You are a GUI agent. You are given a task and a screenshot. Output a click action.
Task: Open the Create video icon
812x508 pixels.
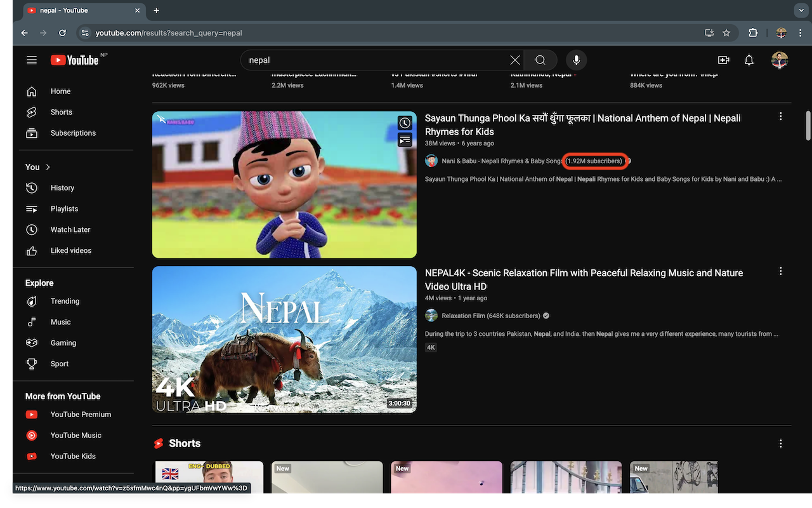click(x=723, y=60)
